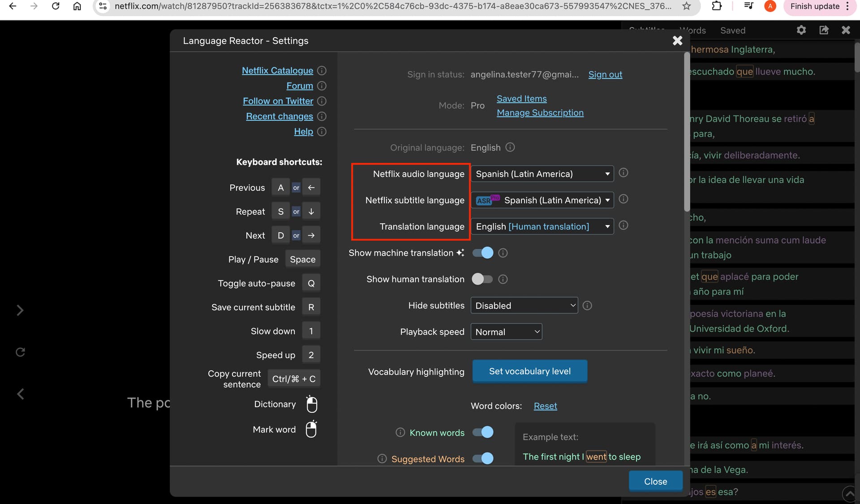Close the Language Reactor Settings dialog with X
The height and width of the screenshot is (504, 860).
pyautogui.click(x=677, y=41)
